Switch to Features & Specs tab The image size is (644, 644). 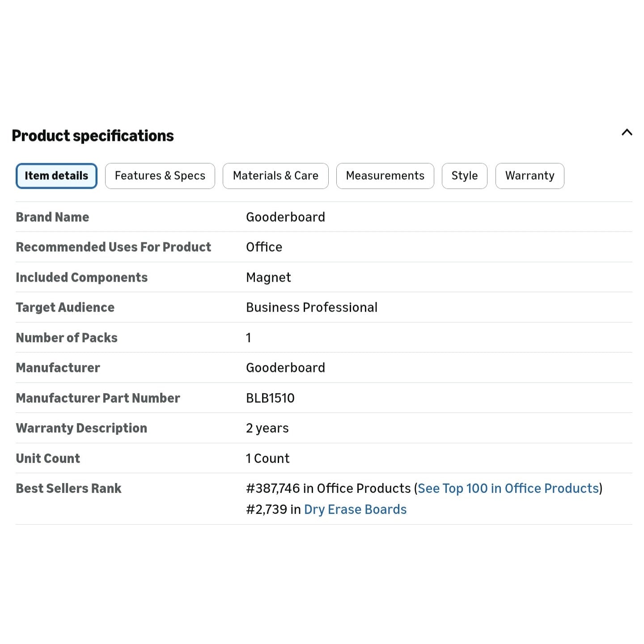pyautogui.click(x=160, y=176)
